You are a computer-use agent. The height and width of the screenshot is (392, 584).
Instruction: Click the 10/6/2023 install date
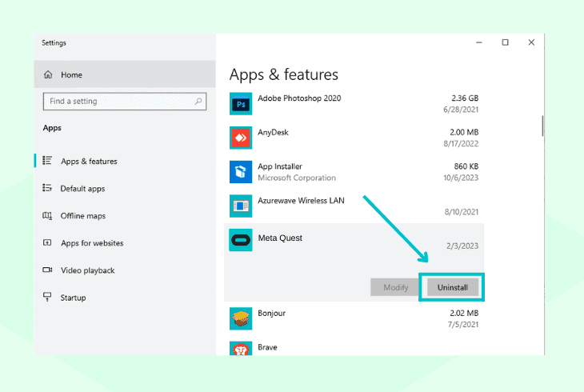[x=461, y=178]
